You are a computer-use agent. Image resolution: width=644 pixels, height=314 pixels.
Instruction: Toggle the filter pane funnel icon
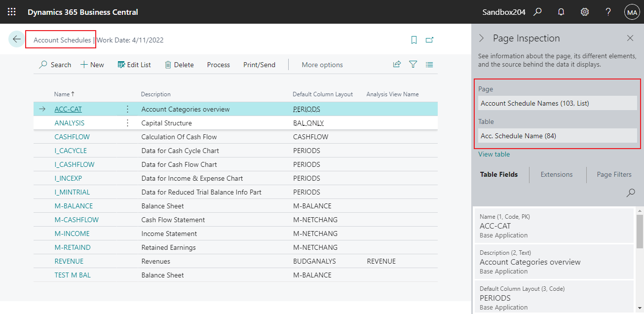413,64
